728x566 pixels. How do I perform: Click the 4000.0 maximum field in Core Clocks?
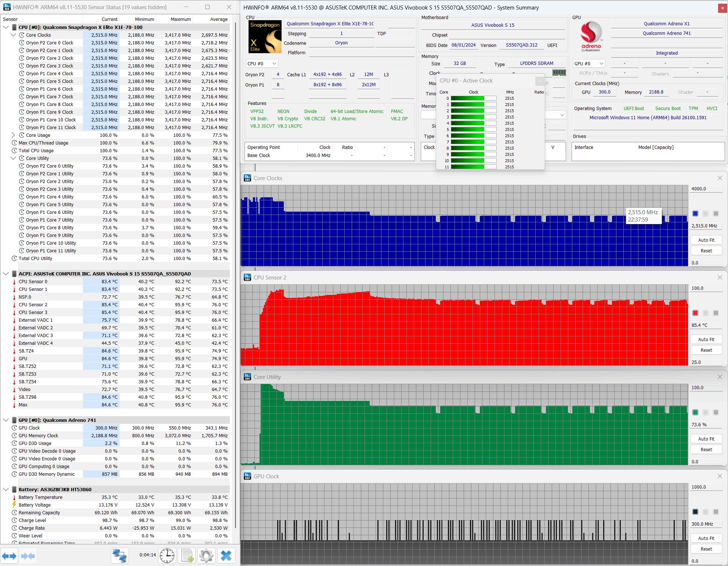(706, 189)
